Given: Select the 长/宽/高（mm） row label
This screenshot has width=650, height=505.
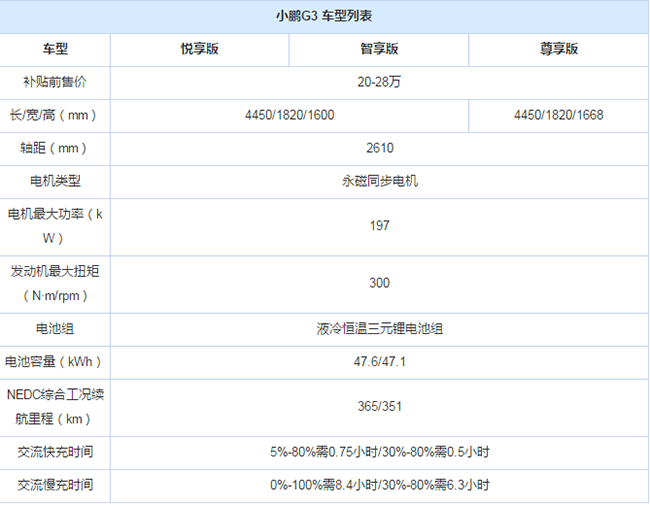Looking at the screenshot, I should 53,115.
